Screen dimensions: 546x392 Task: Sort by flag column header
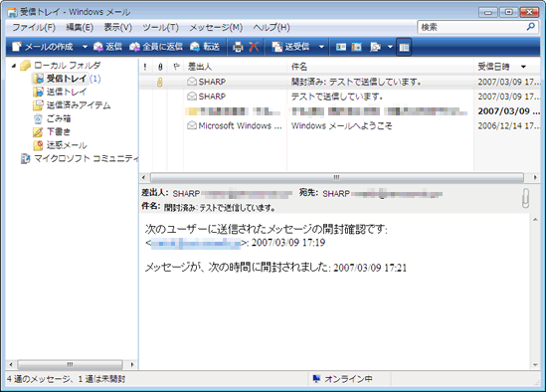(x=176, y=67)
